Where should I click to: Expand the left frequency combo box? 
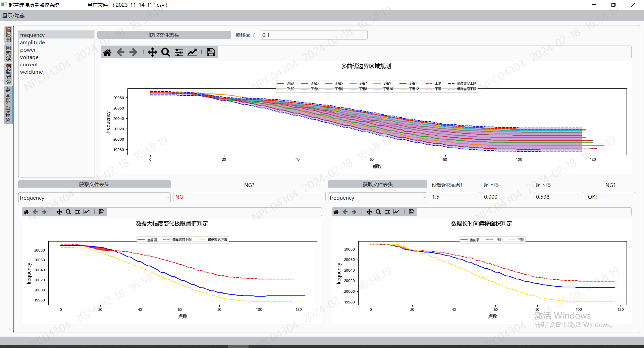[168, 198]
